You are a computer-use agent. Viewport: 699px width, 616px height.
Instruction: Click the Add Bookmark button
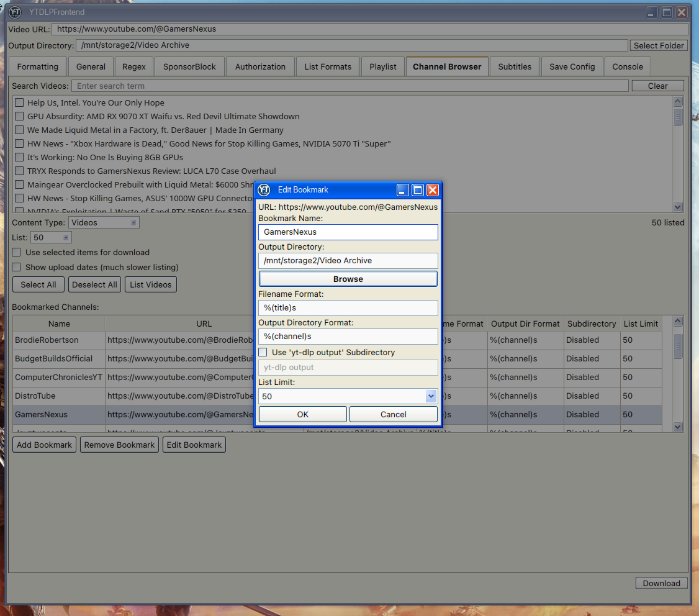(44, 445)
